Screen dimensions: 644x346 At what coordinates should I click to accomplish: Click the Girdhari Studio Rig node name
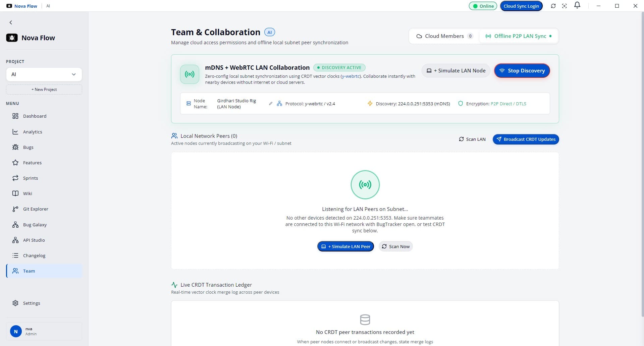236,104
